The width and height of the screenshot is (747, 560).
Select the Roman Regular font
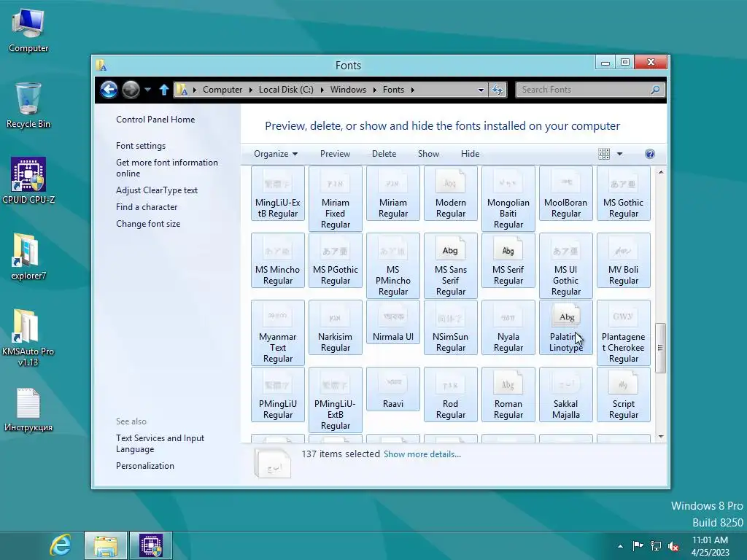[x=508, y=394]
